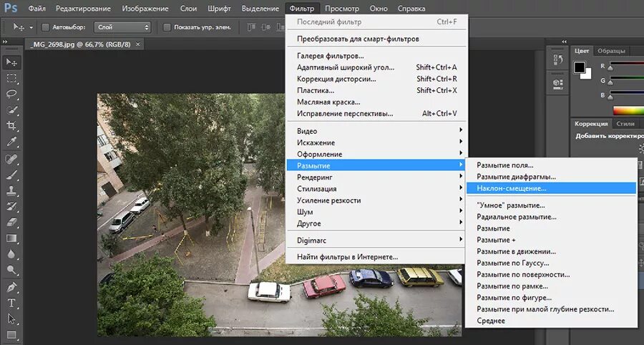Expand the Шум submenu

[x=376, y=212]
